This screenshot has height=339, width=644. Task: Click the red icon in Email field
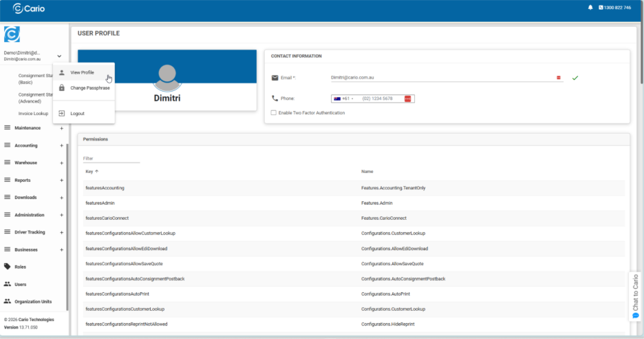pyautogui.click(x=559, y=78)
